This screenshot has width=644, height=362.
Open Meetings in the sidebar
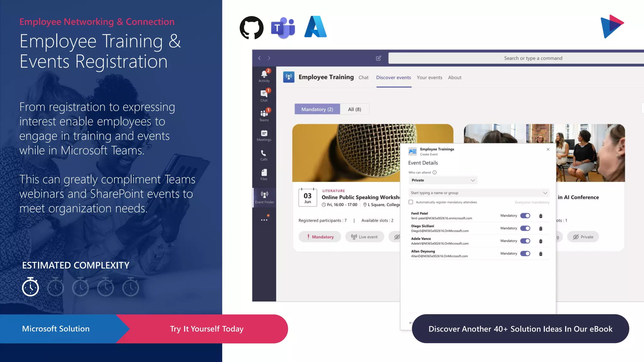pyautogui.click(x=264, y=135)
